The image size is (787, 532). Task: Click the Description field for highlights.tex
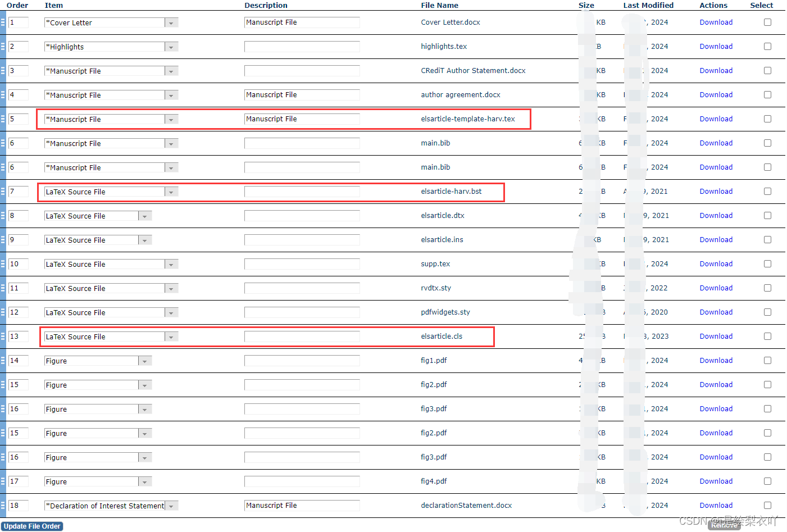tap(302, 47)
